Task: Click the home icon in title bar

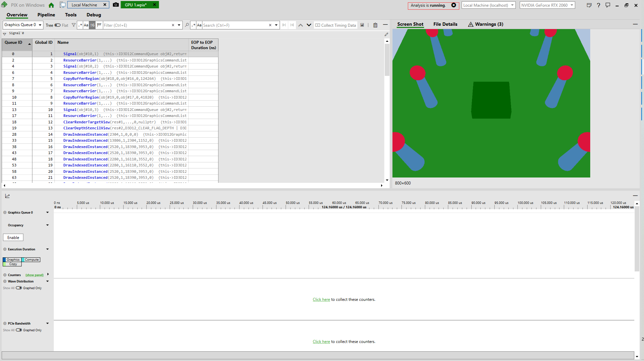Action: click(51, 5)
